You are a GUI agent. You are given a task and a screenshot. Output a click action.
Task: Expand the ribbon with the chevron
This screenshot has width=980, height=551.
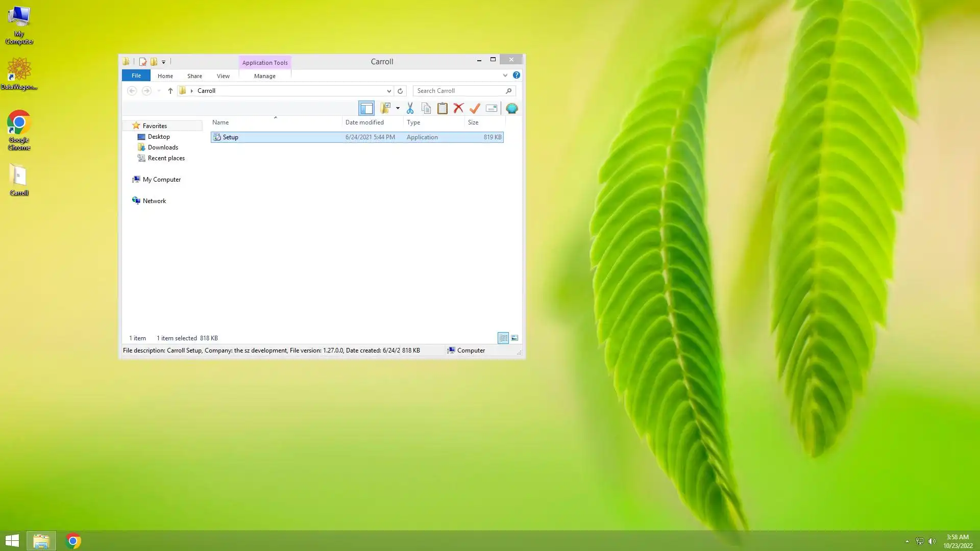click(505, 75)
